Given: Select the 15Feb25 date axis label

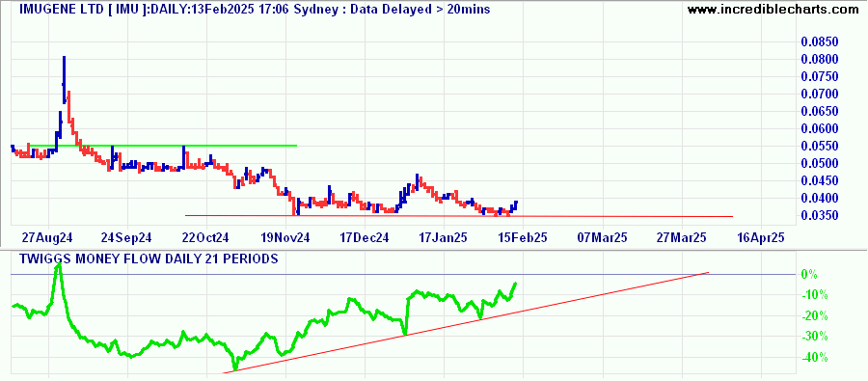Looking at the screenshot, I should click(522, 237).
